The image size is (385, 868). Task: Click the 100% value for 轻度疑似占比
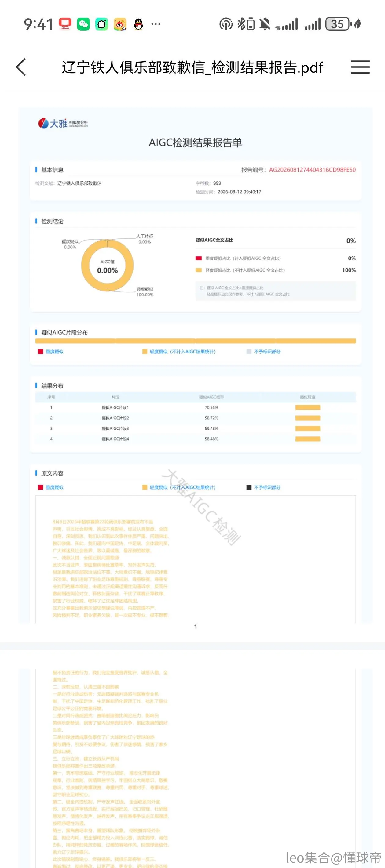(349, 270)
